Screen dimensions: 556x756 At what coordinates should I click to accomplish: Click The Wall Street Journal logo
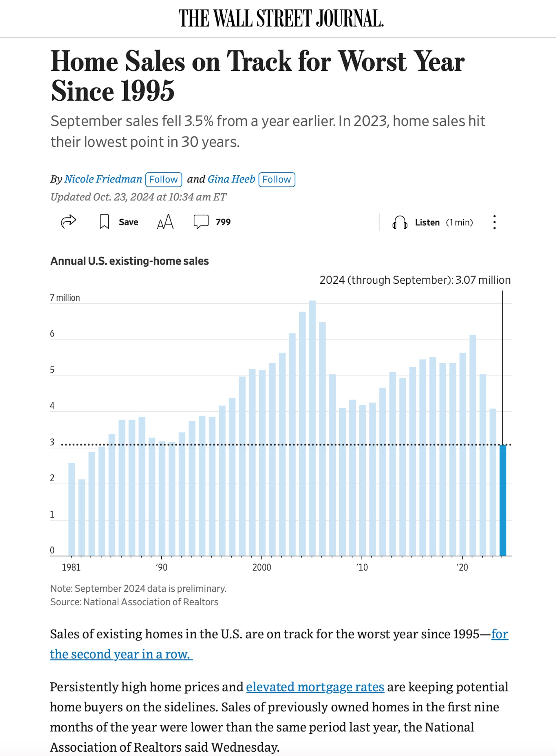tap(281, 18)
